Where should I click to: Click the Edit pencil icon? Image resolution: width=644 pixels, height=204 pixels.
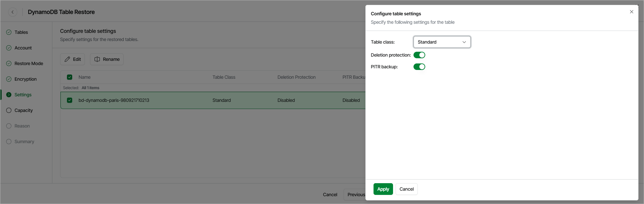(67, 59)
